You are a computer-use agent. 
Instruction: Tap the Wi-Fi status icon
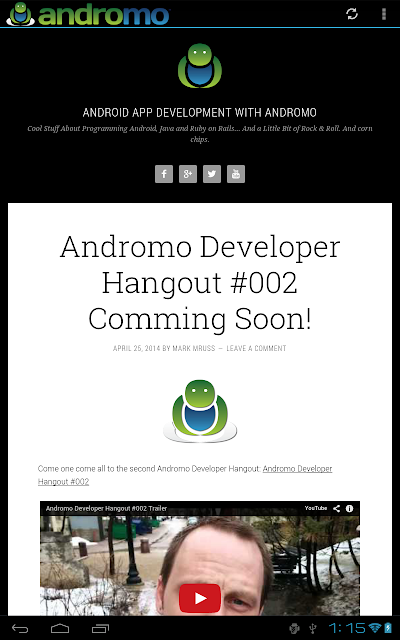point(374,628)
